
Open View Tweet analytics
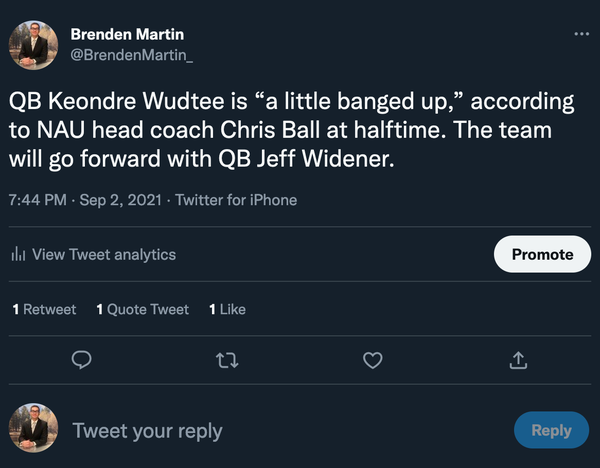click(x=103, y=255)
